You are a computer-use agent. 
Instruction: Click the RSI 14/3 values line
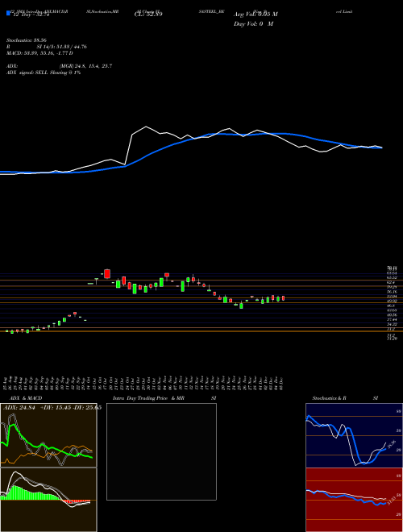click(47, 47)
